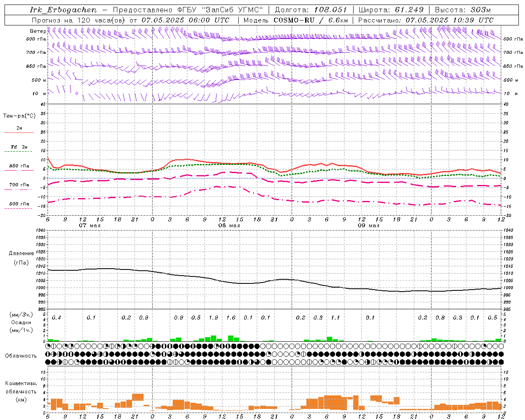
Task: Click the 1.1 precipitation value
Action: coord(336,318)
